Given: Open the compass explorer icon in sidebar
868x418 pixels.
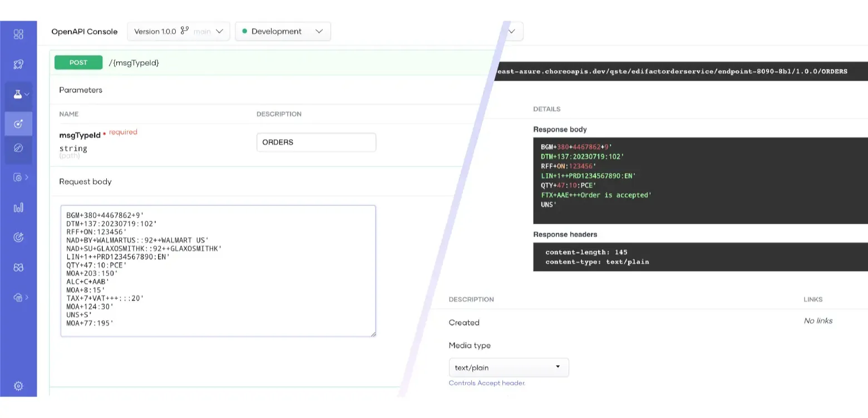Looking at the screenshot, I should [18, 148].
